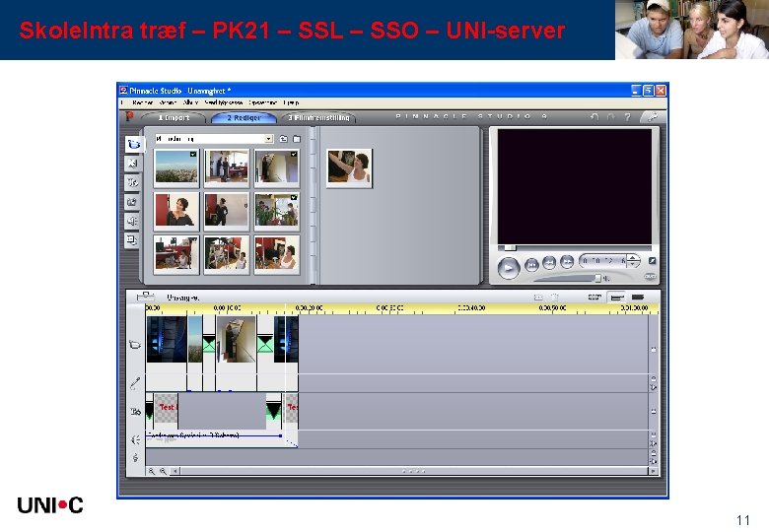
Task: Click the timecode counter field
Action: 603,261
